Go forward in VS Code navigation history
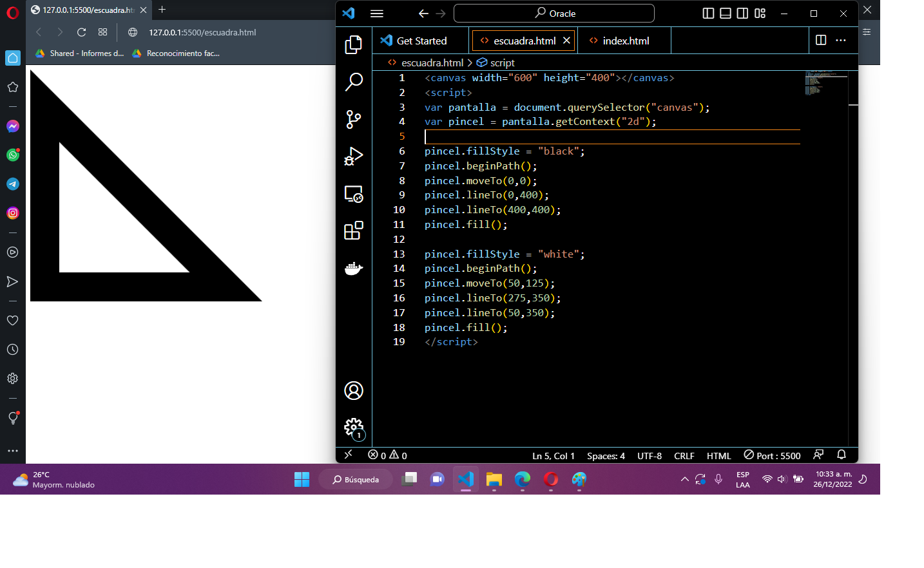This screenshot has height=568, width=924. coord(441,14)
